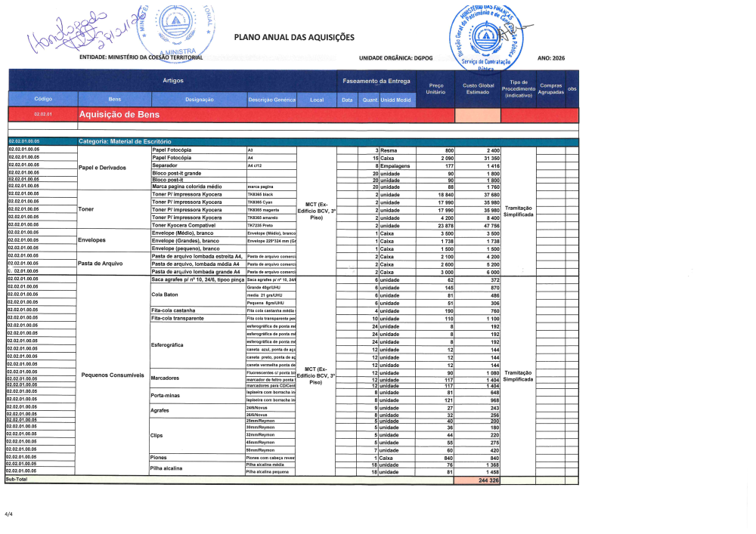Select the 'Pequenos Consumíveis' group cell
The image size is (756, 534).
112,375
